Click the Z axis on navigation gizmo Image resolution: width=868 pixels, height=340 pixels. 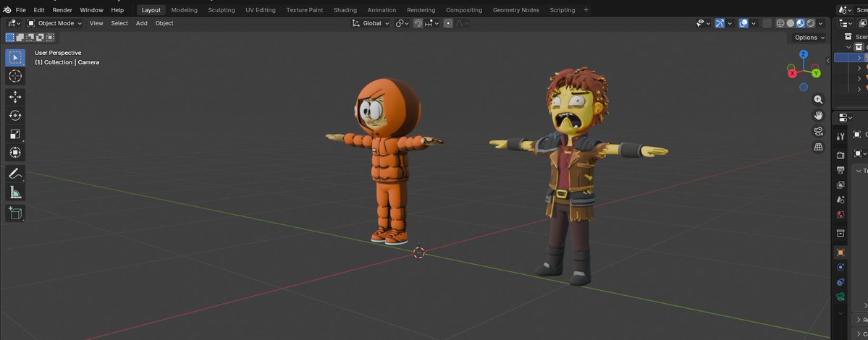pyautogui.click(x=804, y=54)
